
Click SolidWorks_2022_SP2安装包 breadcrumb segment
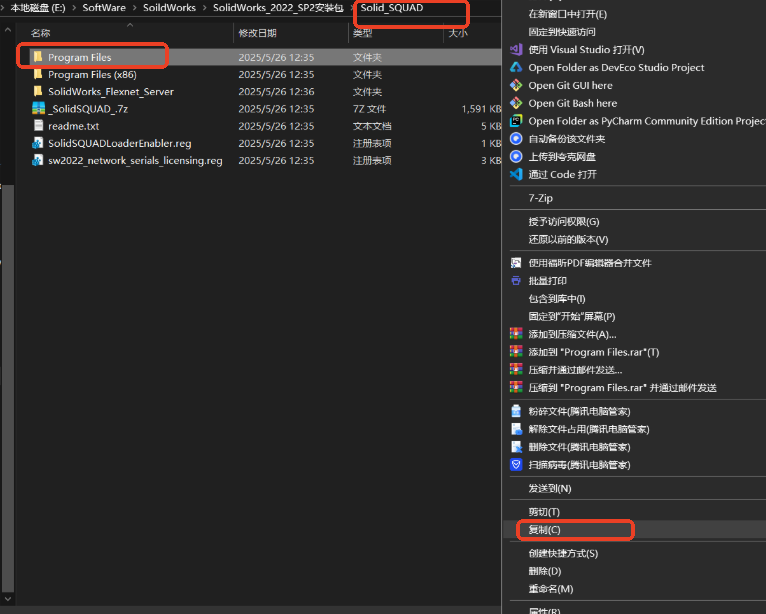coord(278,8)
